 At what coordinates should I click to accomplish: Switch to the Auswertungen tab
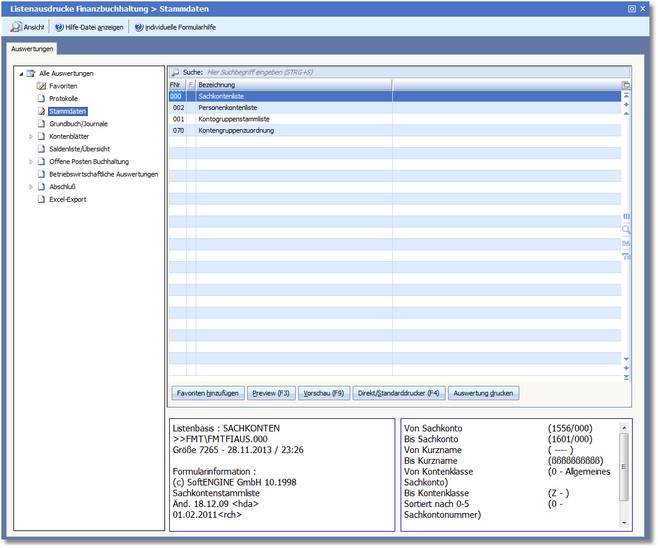click(32, 48)
